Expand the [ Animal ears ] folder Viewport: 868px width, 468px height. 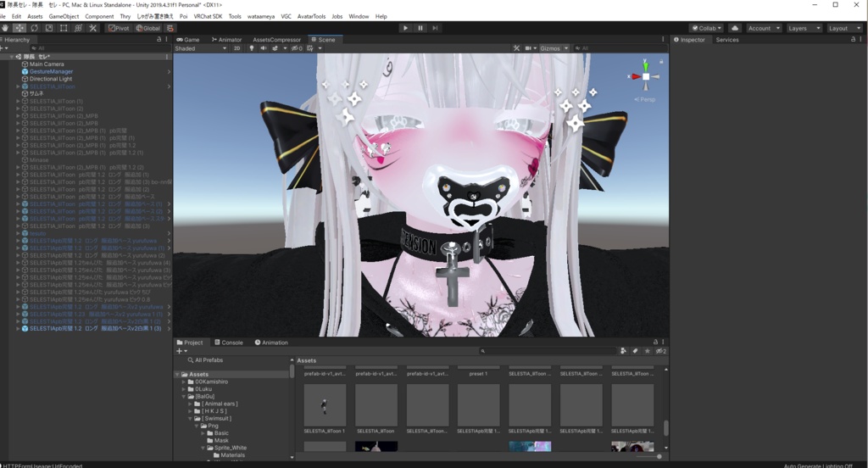pos(191,404)
